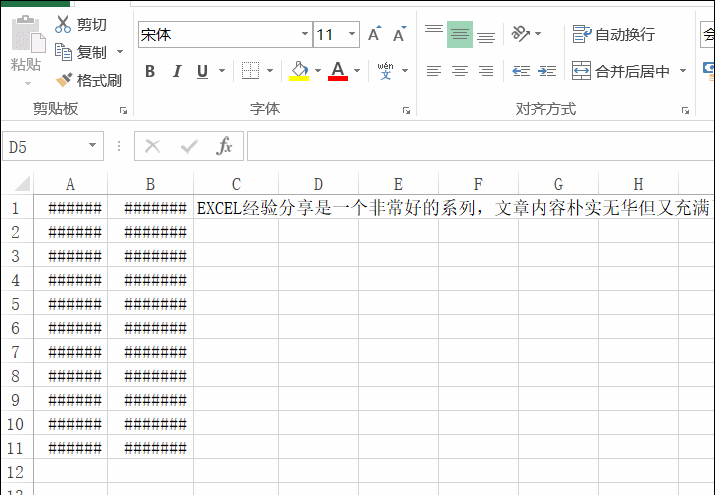Open font settings dialog launcher

click(406, 110)
